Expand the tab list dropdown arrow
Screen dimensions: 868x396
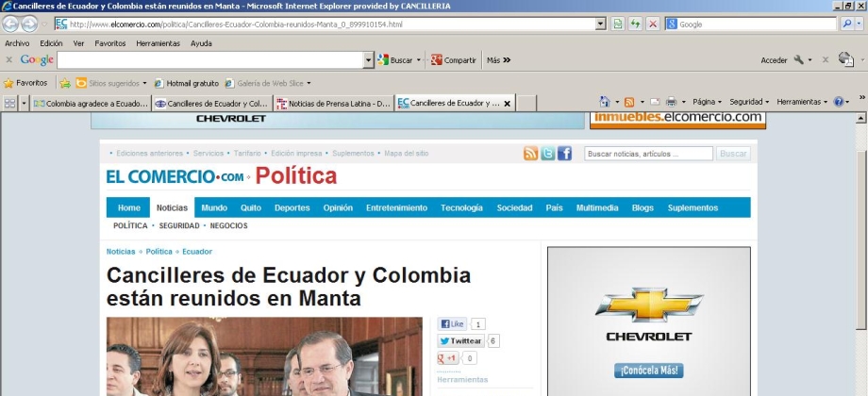(x=24, y=103)
